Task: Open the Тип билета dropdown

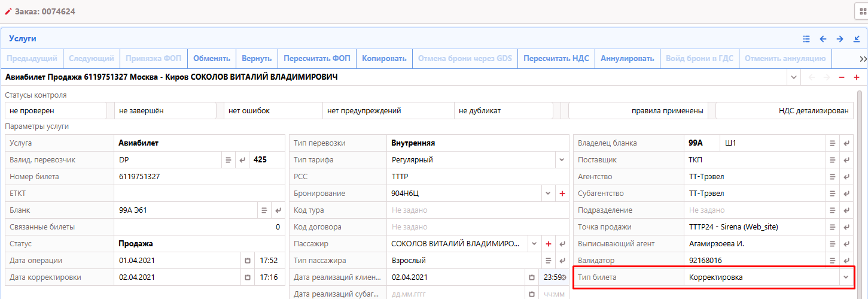Action: point(845,277)
